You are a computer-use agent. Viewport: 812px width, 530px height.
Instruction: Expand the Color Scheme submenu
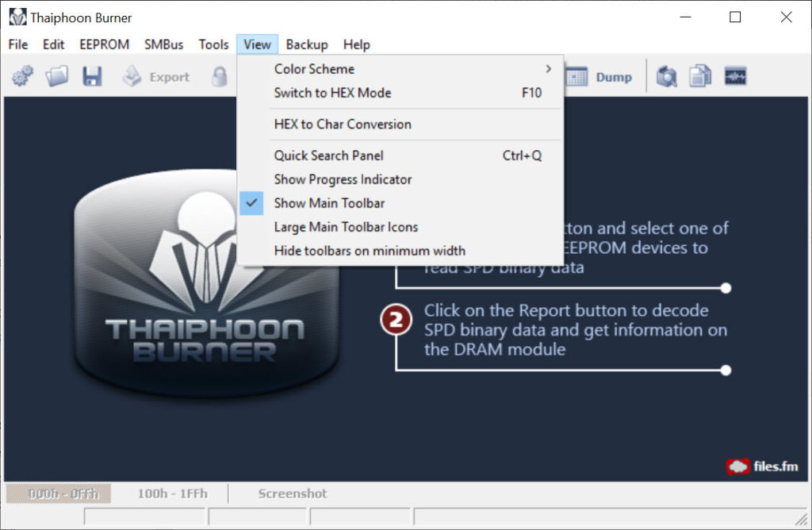400,69
